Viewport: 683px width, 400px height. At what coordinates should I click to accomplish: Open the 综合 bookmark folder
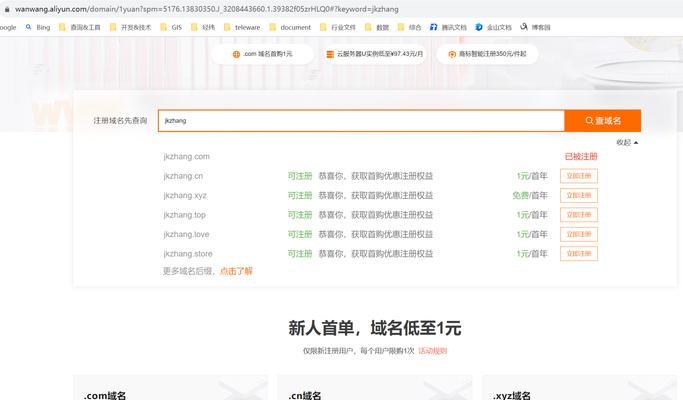coord(409,27)
